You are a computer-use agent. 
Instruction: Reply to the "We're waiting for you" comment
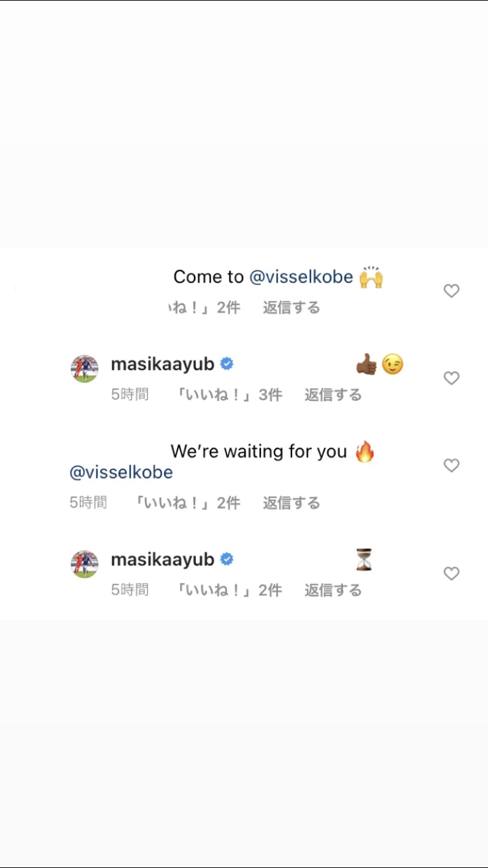click(291, 502)
